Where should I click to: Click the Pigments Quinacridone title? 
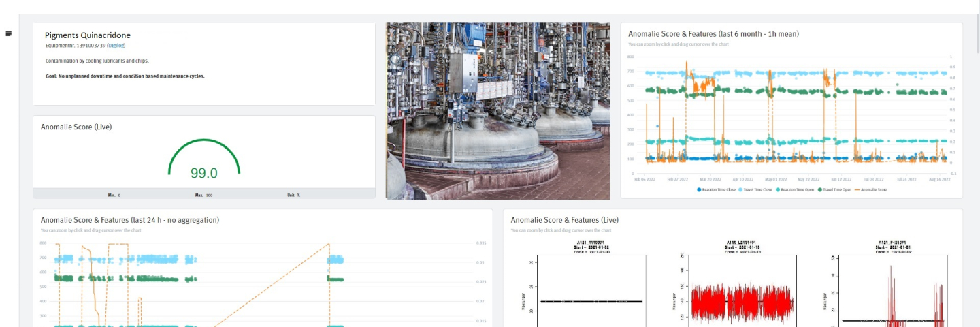tap(88, 35)
